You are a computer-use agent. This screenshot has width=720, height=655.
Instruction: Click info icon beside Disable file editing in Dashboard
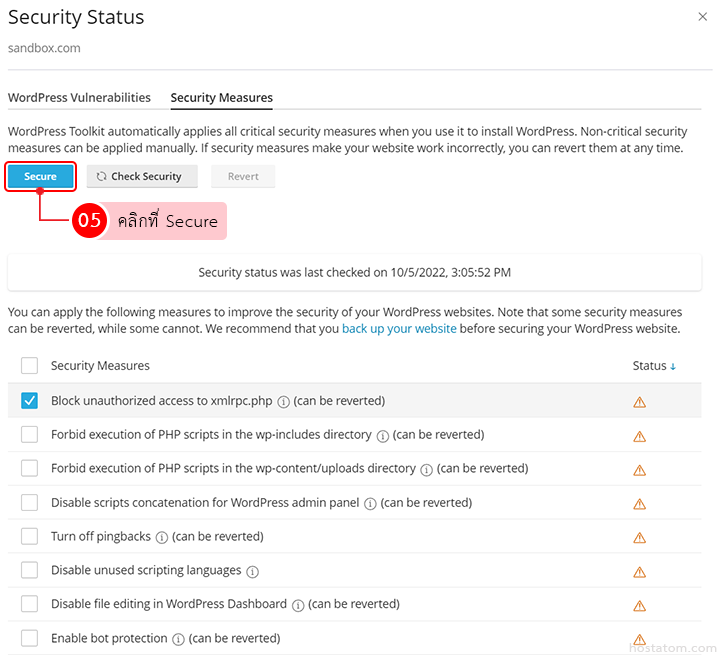[296, 605]
